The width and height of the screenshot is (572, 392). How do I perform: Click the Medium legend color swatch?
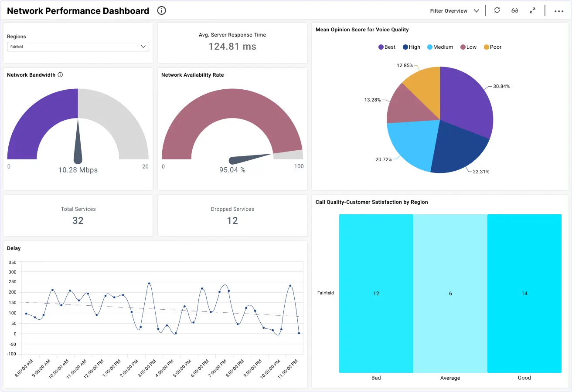pos(430,47)
